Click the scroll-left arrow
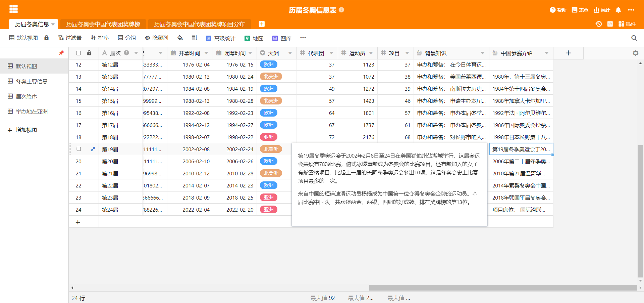 click(x=72, y=288)
